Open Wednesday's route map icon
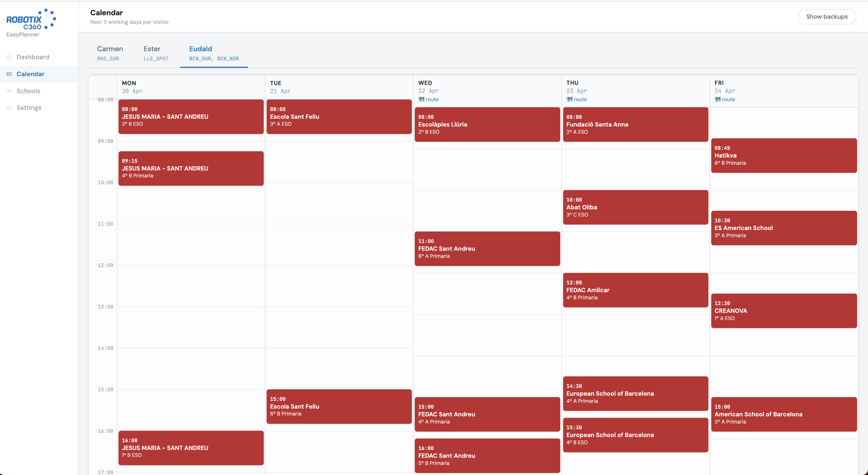 coord(421,99)
